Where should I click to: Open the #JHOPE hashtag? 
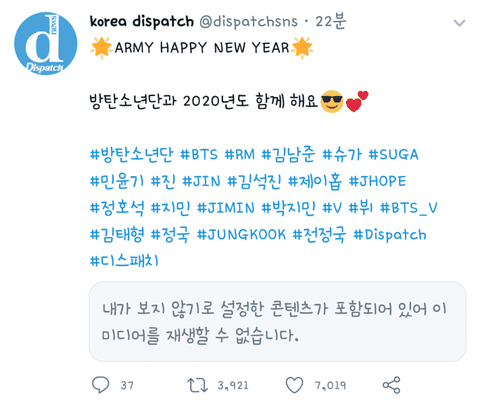(377, 181)
